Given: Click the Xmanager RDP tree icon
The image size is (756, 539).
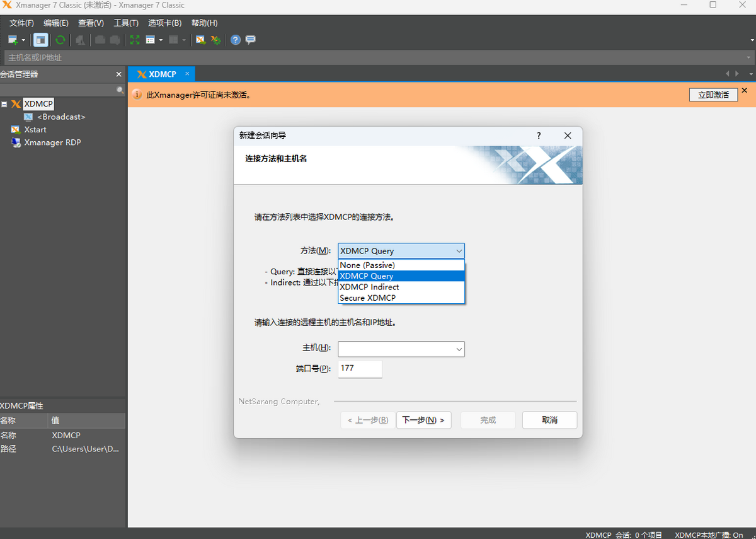Looking at the screenshot, I should (16, 142).
